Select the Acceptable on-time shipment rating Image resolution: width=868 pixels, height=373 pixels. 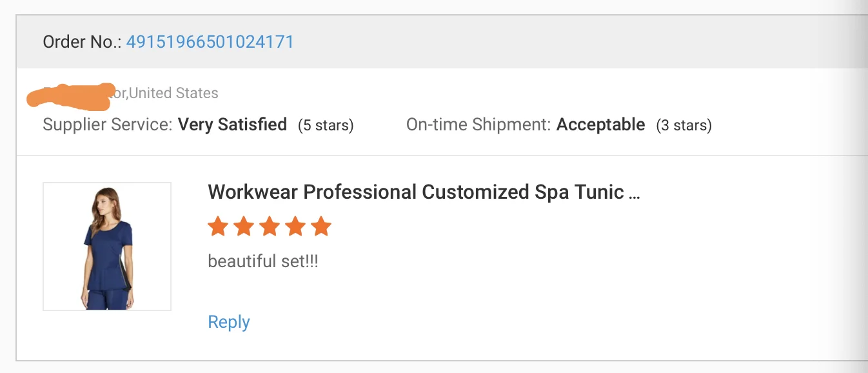[600, 124]
